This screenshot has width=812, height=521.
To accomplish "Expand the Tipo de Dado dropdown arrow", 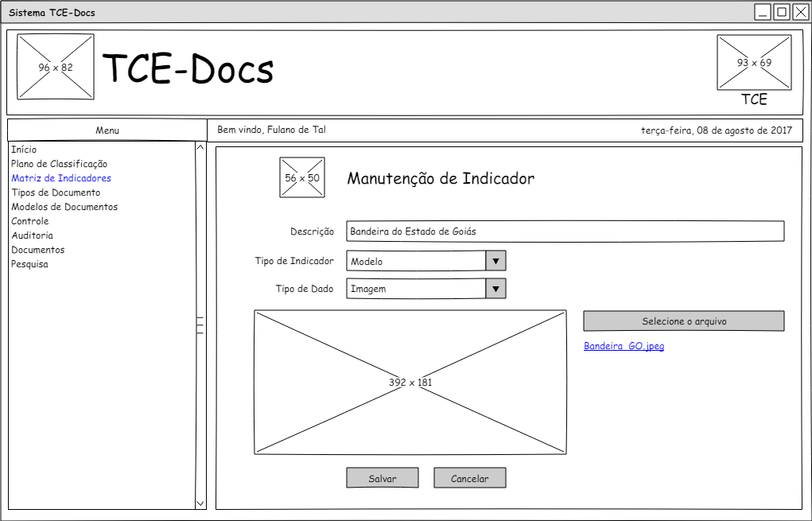I will (495, 289).
